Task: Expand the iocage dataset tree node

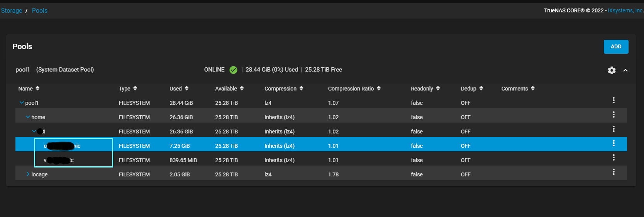Action: coord(28,174)
